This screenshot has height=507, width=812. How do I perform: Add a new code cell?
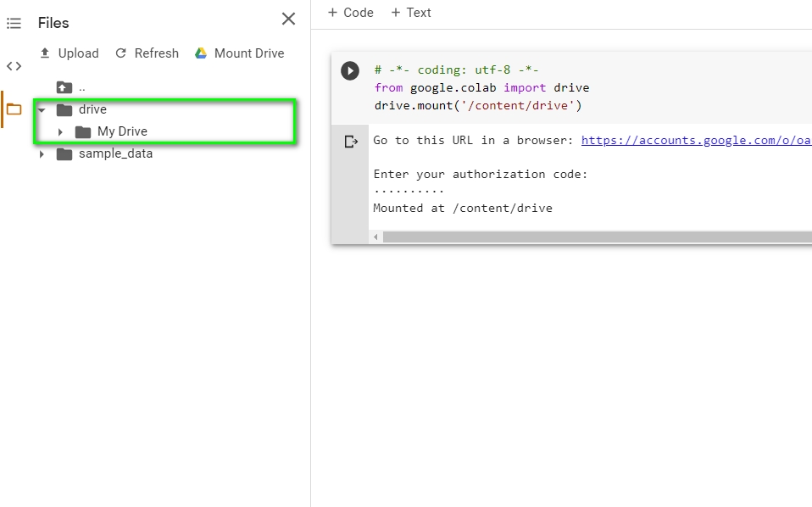tap(350, 12)
